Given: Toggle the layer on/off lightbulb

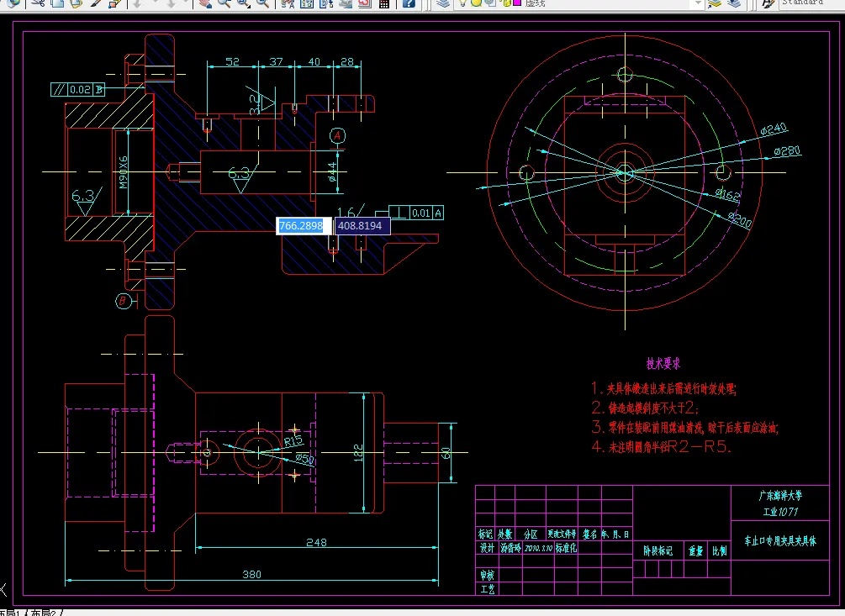Looking at the screenshot, I should (462, 3).
